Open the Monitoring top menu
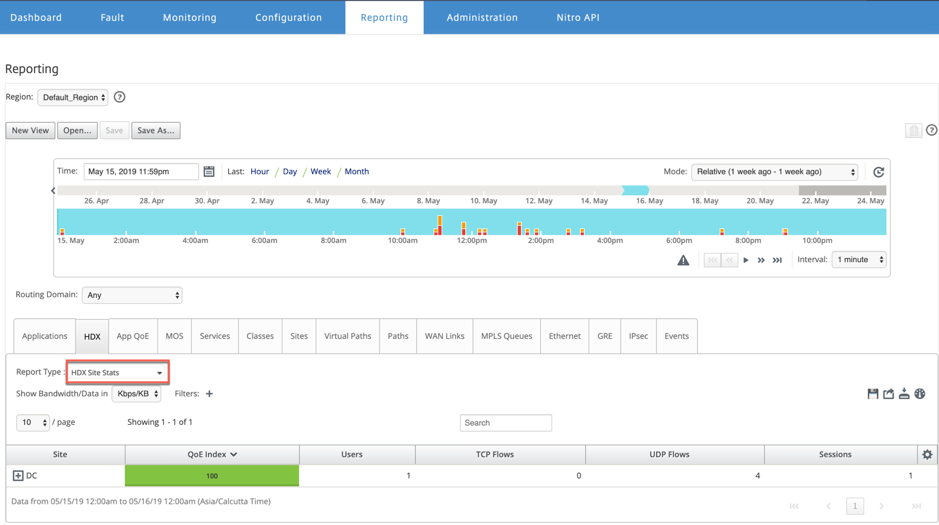 (x=189, y=17)
